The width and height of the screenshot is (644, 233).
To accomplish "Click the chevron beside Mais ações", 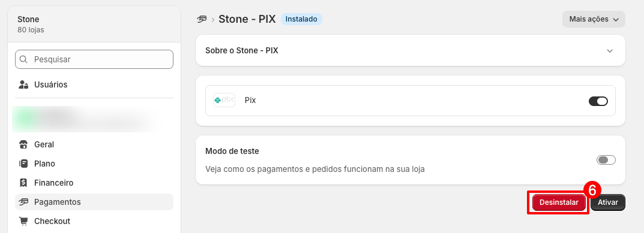I will (615, 20).
